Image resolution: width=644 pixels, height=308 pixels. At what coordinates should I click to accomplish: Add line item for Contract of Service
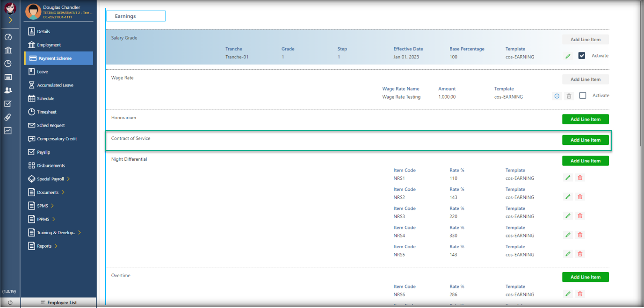[585, 140]
